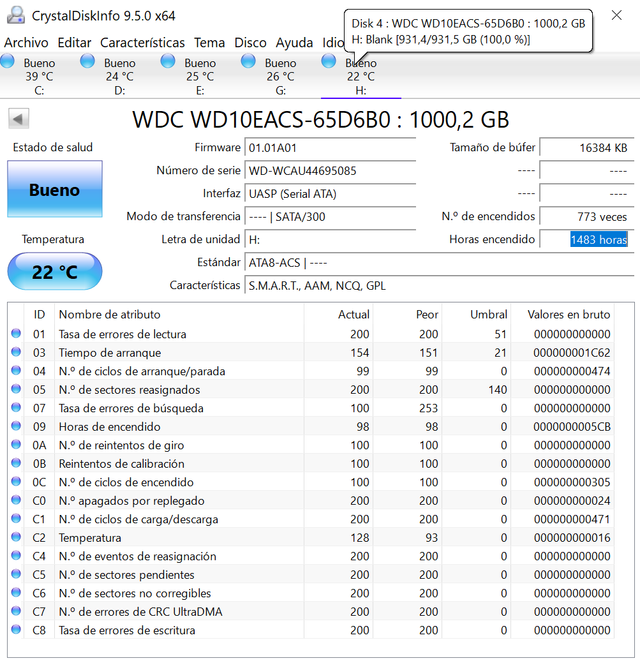
Task: Click status dot for N.º de sectores pendientes
Action: [x=16, y=574]
